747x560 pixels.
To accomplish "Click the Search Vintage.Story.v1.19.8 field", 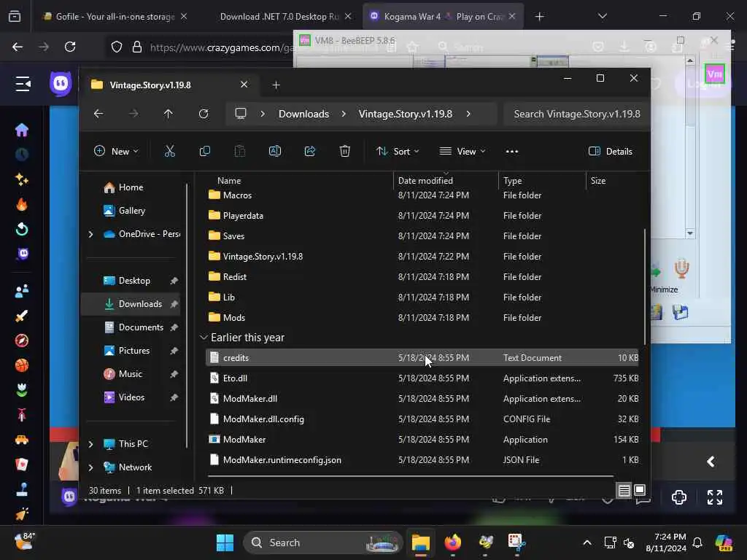I will tap(576, 114).
